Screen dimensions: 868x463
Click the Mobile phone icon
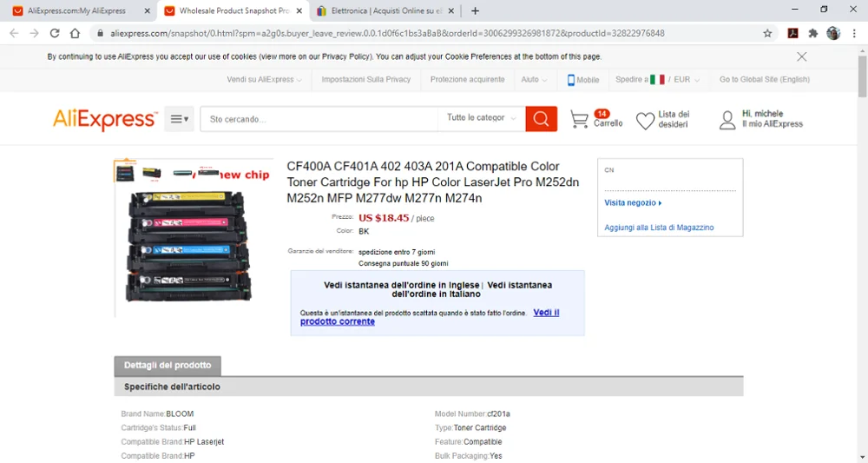(571, 80)
